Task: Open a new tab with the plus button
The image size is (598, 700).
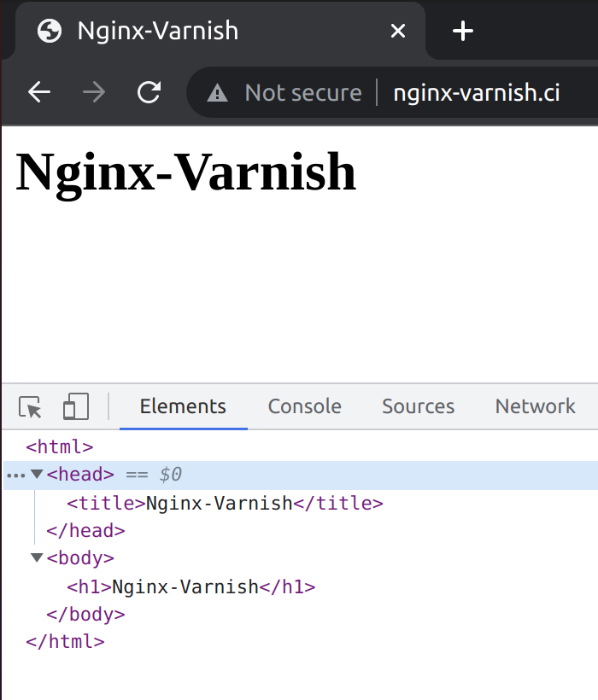Action: click(x=463, y=32)
